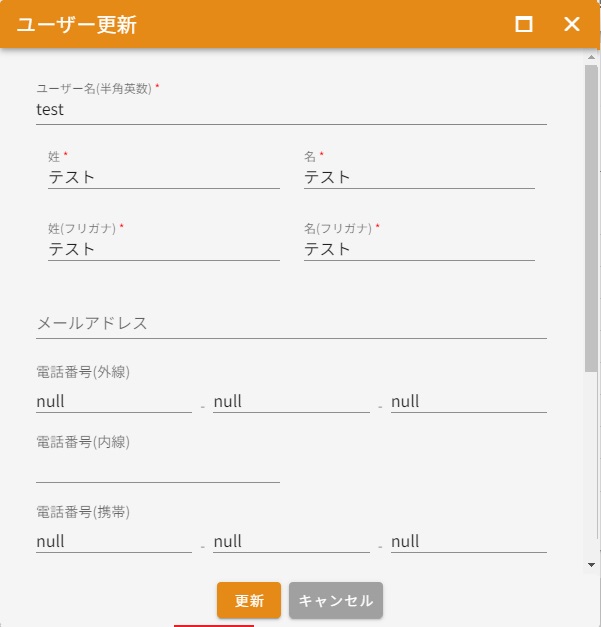Viewport: 601px width, 627px height.
Task: Click middle segment of 電話番号(外線)
Action: point(290,401)
